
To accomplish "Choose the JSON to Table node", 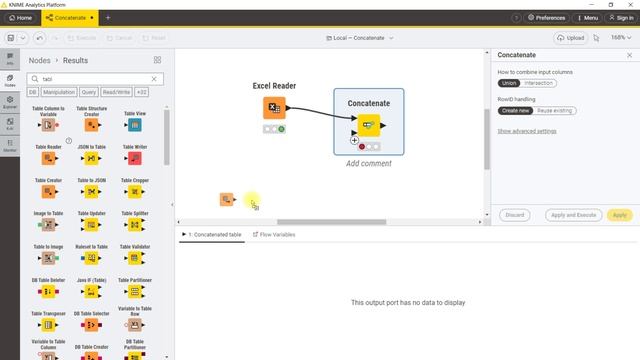I will click(x=91, y=158).
